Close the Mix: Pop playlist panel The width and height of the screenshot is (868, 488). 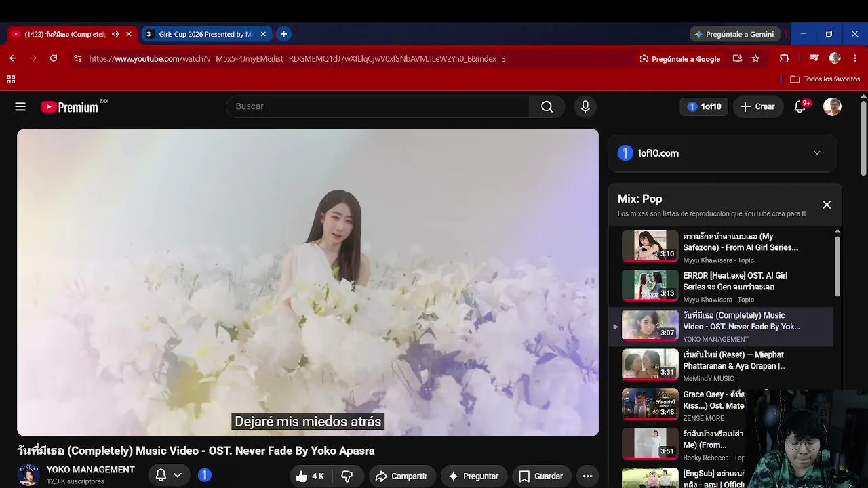827,205
